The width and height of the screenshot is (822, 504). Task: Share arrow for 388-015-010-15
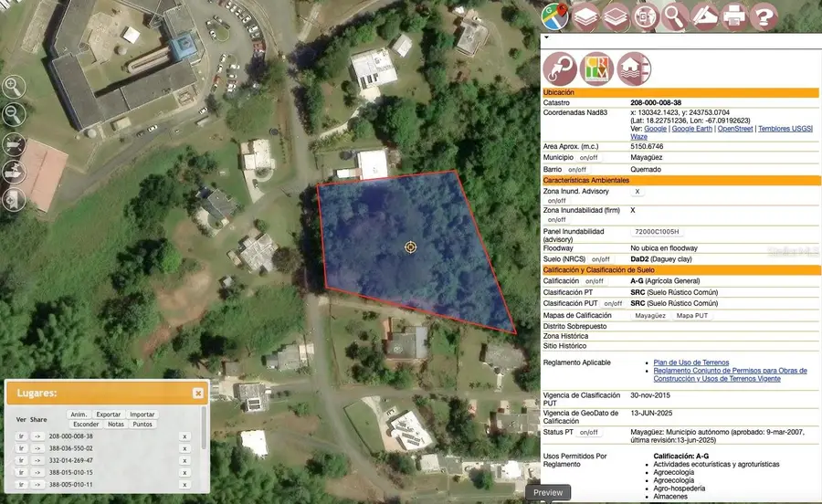click(37, 473)
